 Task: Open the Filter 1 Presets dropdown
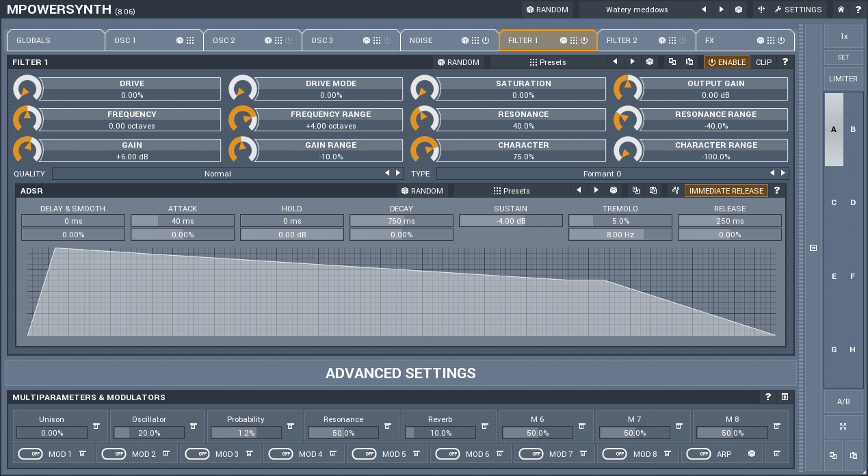(x=547, y=62)
